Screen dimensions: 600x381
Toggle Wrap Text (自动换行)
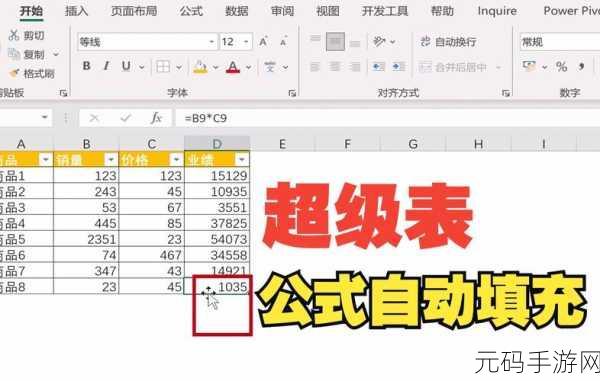[x=448, y=41]
